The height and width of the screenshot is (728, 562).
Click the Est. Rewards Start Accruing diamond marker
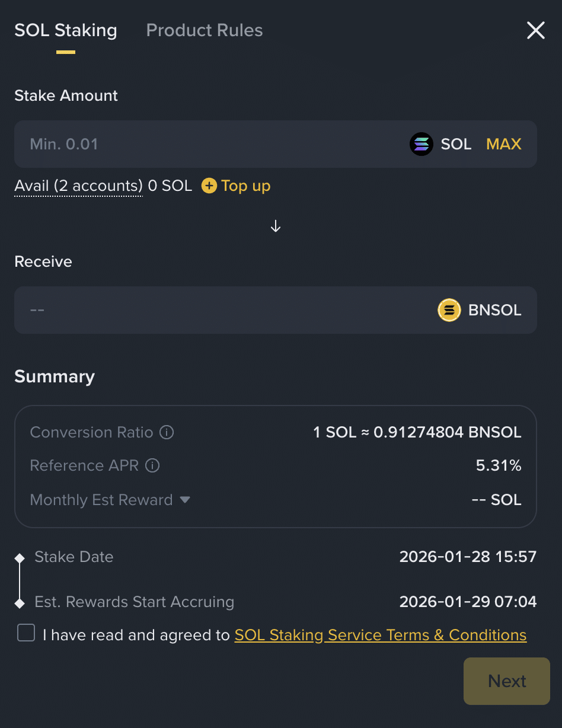pos(20,602)
